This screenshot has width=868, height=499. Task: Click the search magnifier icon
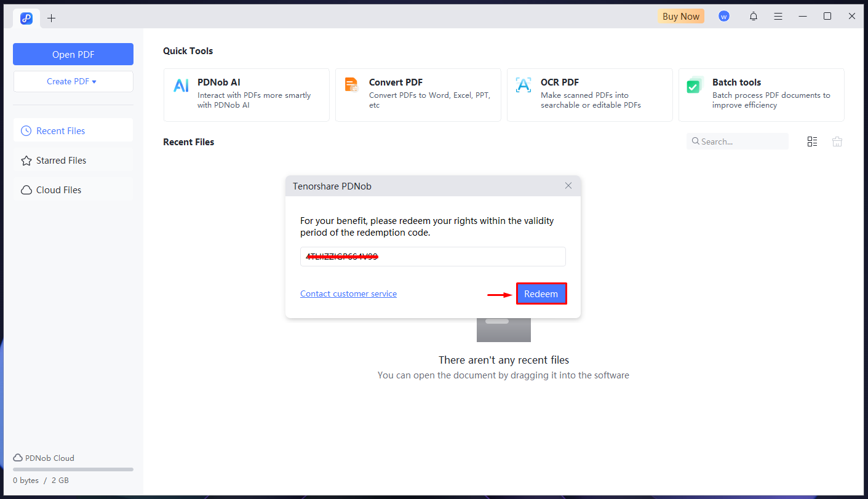click(x=696, y=142)
